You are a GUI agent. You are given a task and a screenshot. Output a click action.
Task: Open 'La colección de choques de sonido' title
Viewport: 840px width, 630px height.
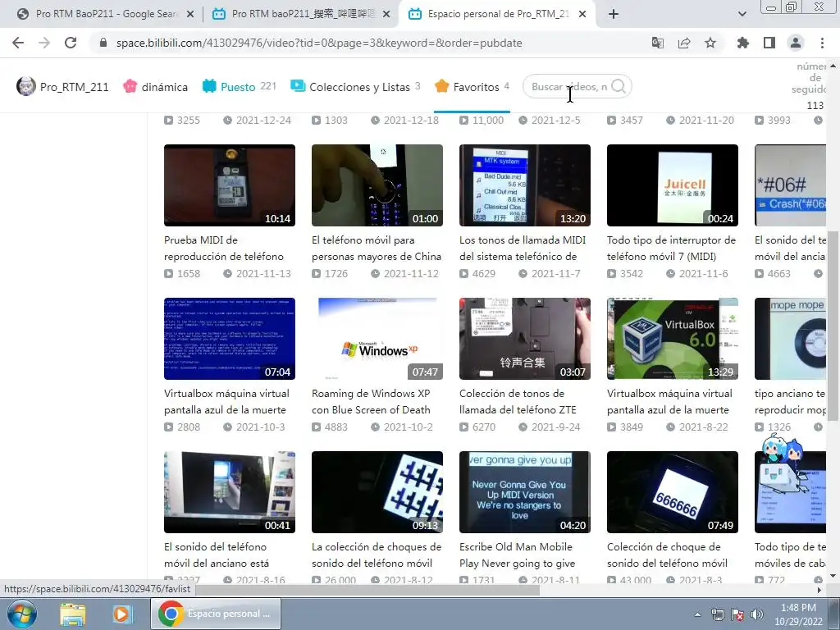377,555
